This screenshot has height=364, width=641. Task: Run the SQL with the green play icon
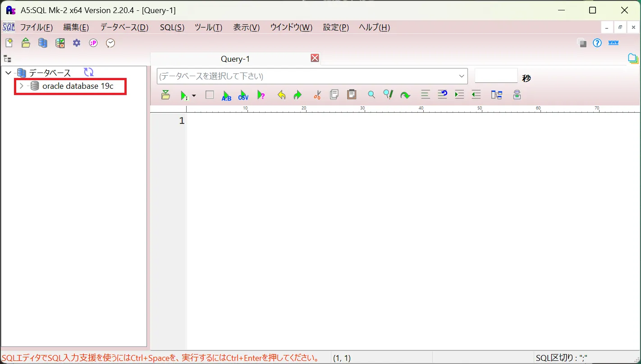coord(184,95)
